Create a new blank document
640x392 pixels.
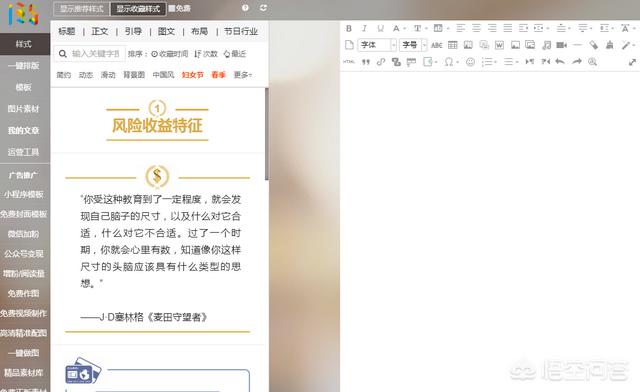(349, 45)
